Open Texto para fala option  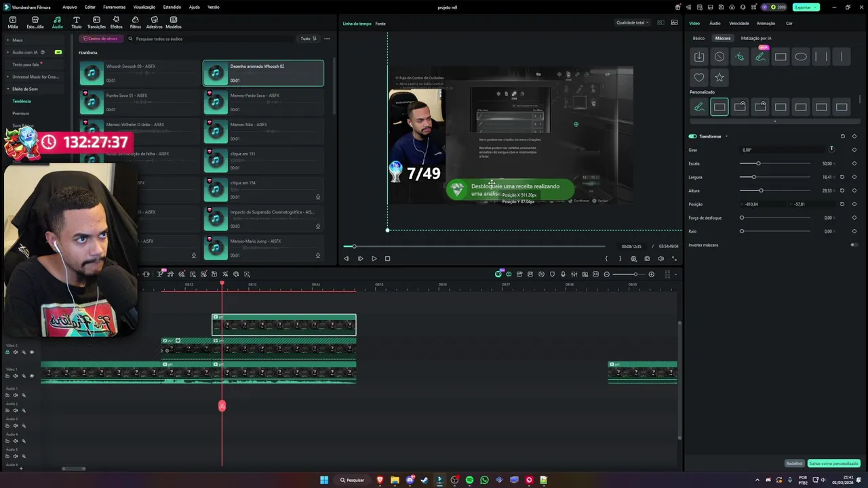(26, 64)
